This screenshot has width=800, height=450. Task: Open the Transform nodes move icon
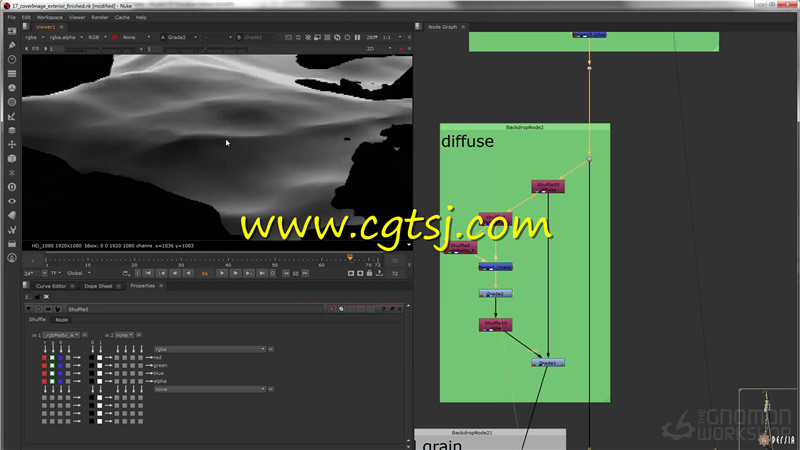12,144
